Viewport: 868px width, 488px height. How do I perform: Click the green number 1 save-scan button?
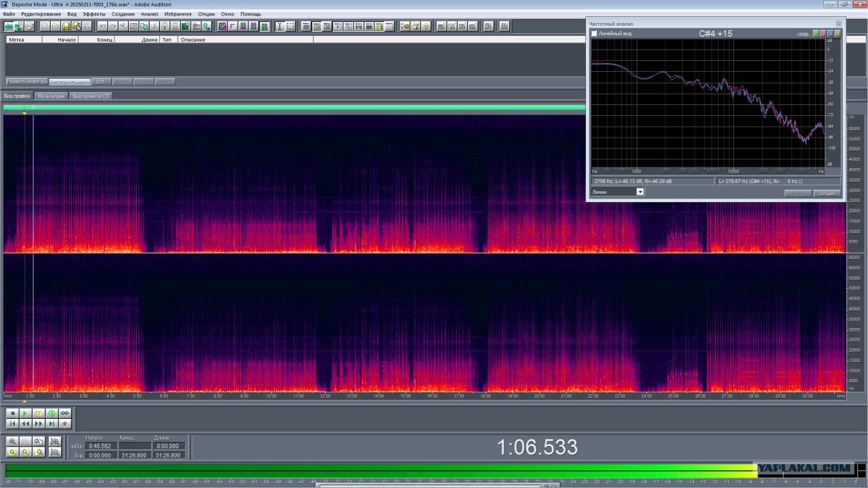pos(816,33)
